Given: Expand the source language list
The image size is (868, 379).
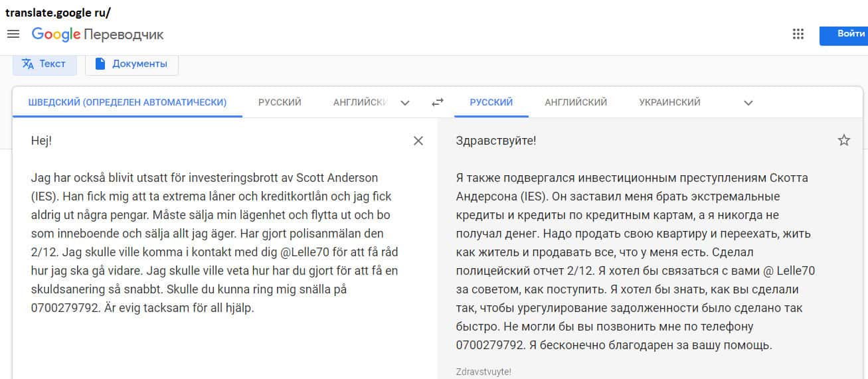Looking at the screenshot, I should click(405, 103).
